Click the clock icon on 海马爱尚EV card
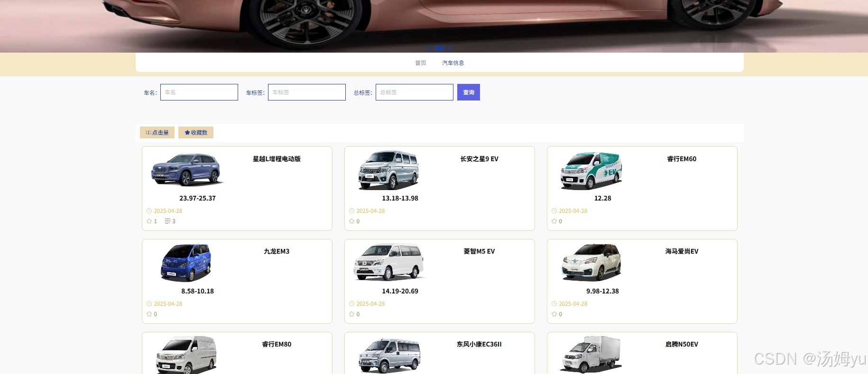868x374 pixels. (554, 304)
